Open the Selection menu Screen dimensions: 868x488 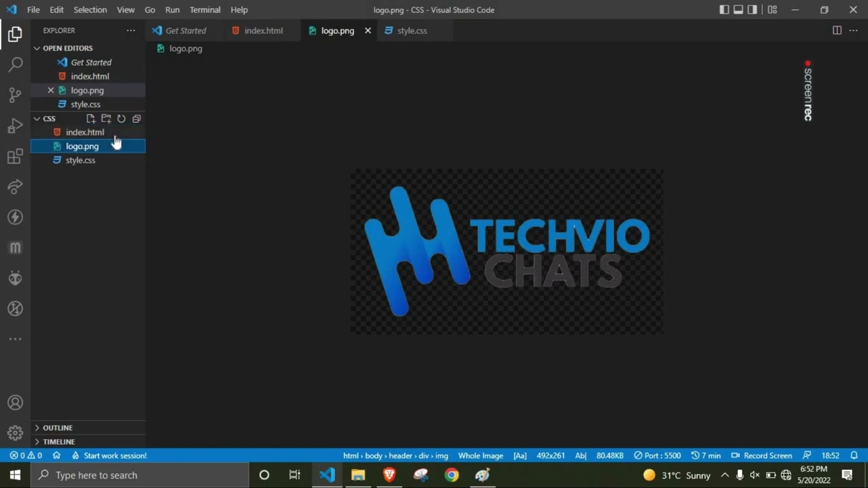pyautogui.click(x=90, y=9)
